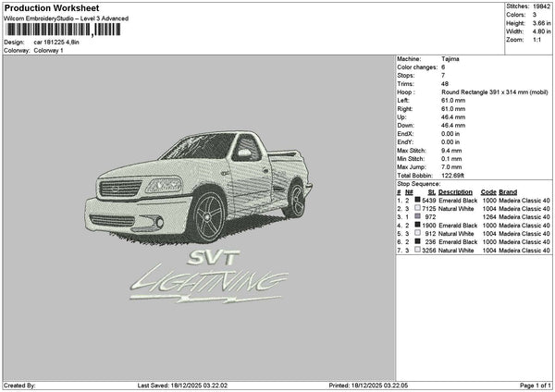This screenshot has height=392, width=555.
Task: Click the Right margin value 61.0 mm
Action: pyautogui.click(x=453, y=109)
